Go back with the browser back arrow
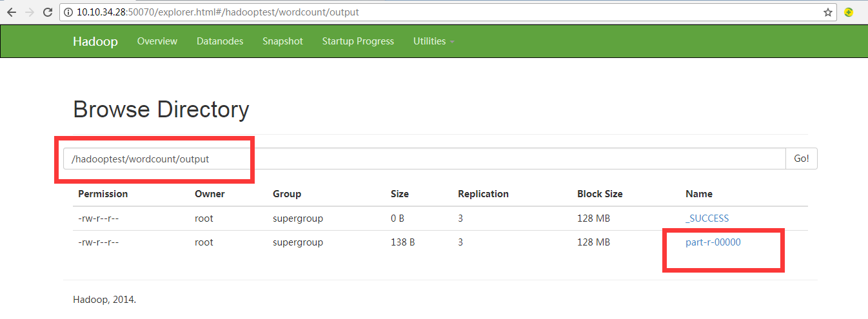This screenshot has height=319, width=868. [11, 12]
